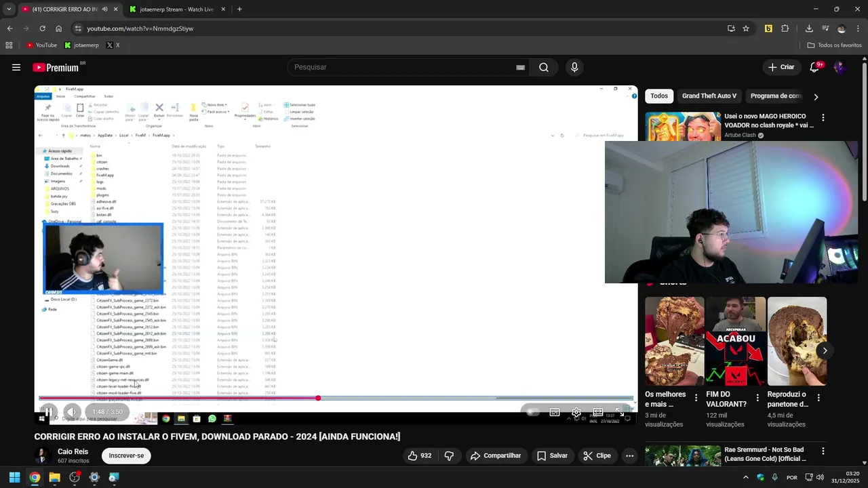Viewport: 868px width, 488px height.
Task: Open a new browser tab
Action: click(x=239, y=9)
